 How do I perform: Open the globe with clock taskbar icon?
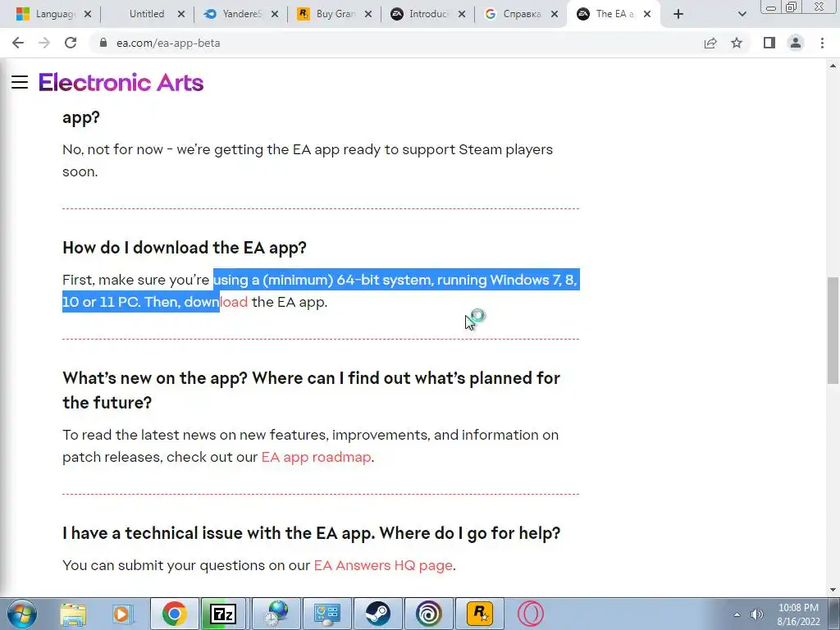[x=276, y=614]
